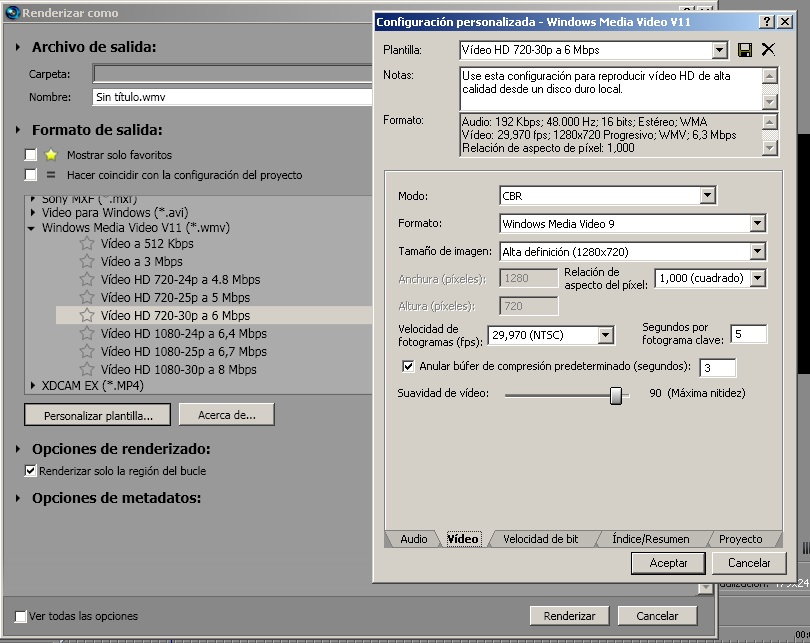The image size is (810, 643).
Task: Star the Vídeo HD 720-24p a 4.8 Mbps template
Action: pyautogui.click(x=87, y=279)
